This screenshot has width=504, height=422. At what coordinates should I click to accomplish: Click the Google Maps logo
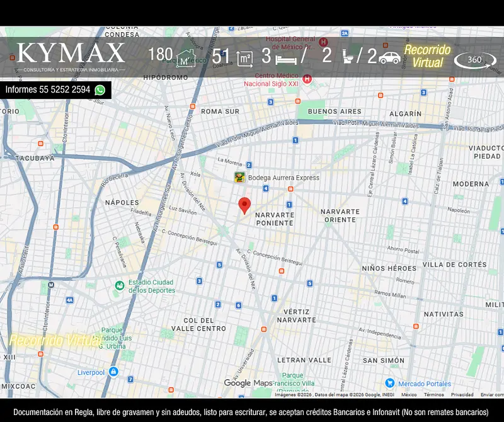pos(248,383)
